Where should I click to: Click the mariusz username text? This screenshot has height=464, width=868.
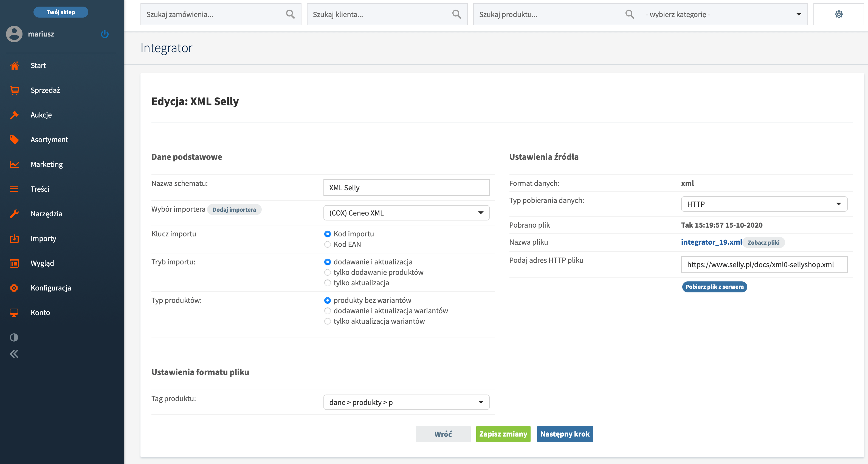(x=41, y=34)
